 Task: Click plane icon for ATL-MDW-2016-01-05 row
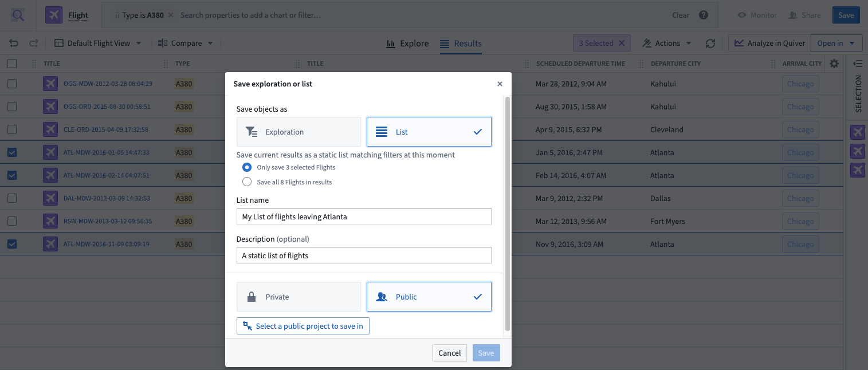coord(50,152)
